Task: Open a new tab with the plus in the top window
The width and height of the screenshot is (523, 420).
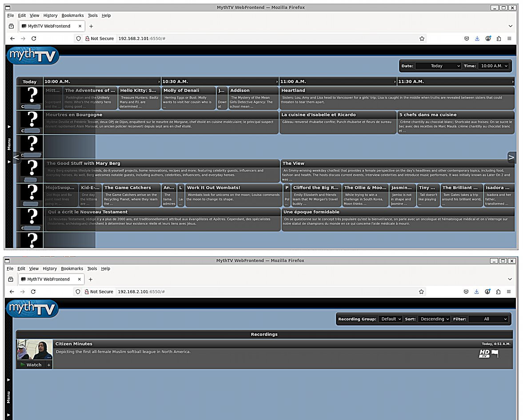Action: (x=91, y=26)
